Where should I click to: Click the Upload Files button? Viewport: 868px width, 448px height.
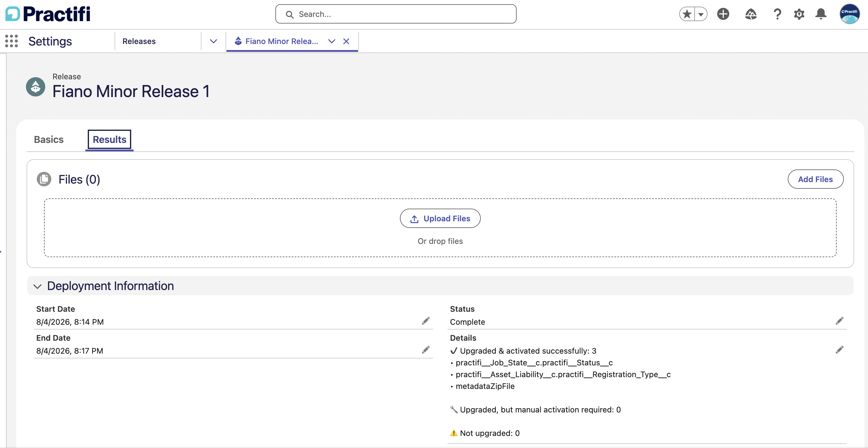point(440,218)
